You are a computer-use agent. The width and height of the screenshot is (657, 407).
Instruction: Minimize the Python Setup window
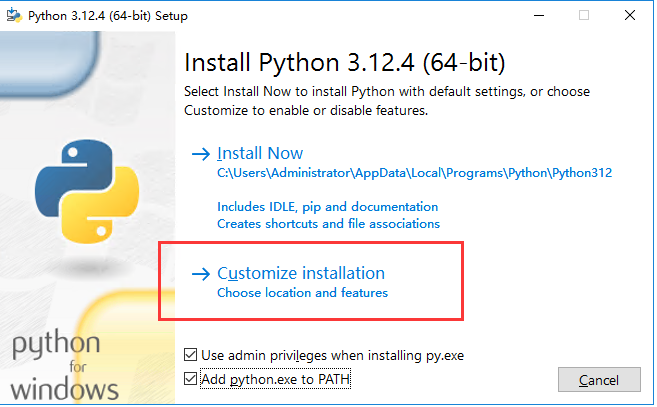click(x=539, y=16)
